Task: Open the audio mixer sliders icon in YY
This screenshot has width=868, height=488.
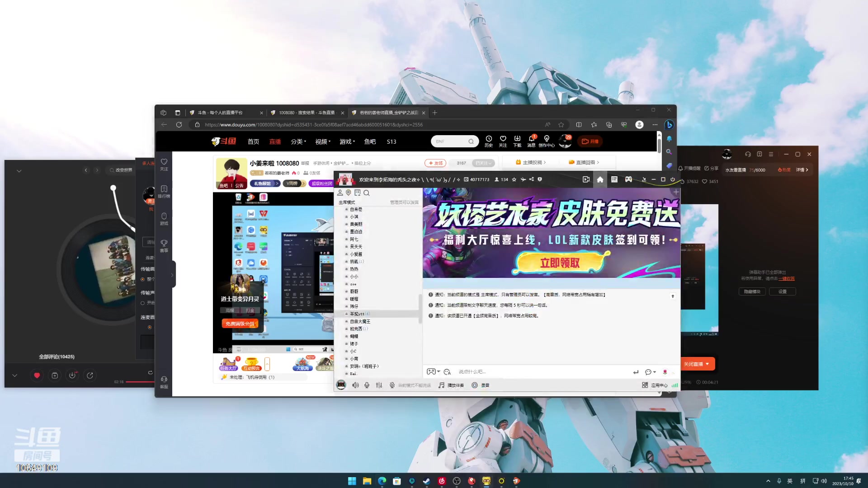Action: 379,385
